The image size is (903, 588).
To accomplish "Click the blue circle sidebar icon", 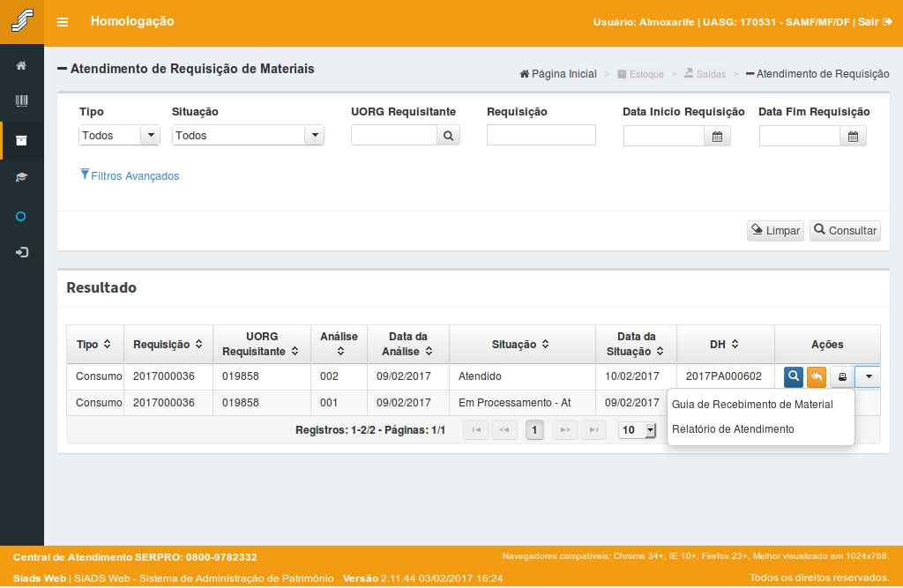I will coord(21,217).
